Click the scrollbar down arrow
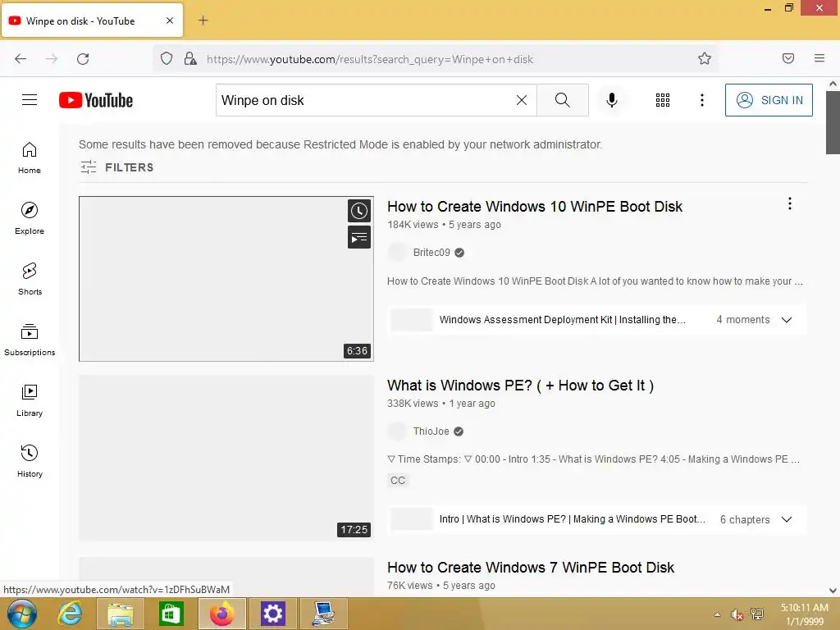 click(833, 591)
